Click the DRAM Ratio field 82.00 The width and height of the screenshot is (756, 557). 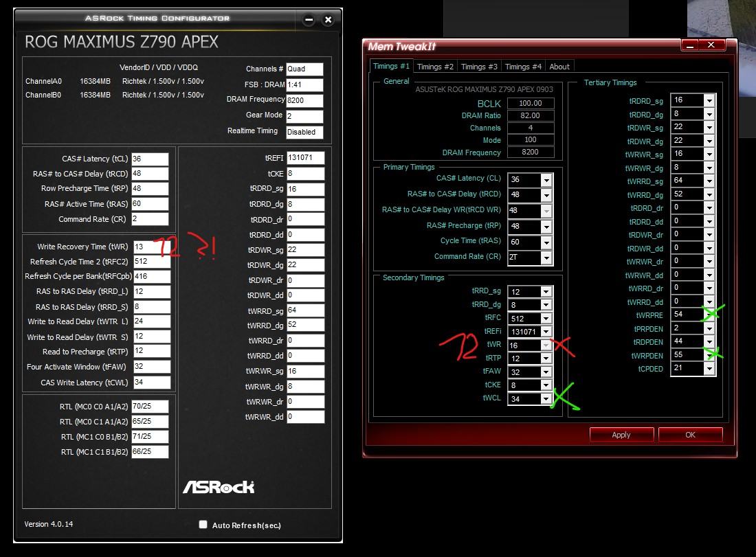(531, 115)
